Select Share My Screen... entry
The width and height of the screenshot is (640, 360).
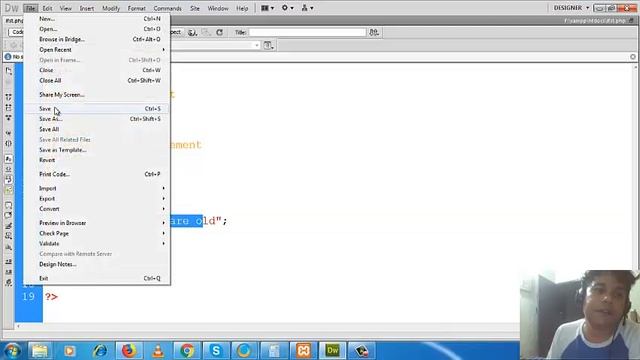tap(97, 95)
